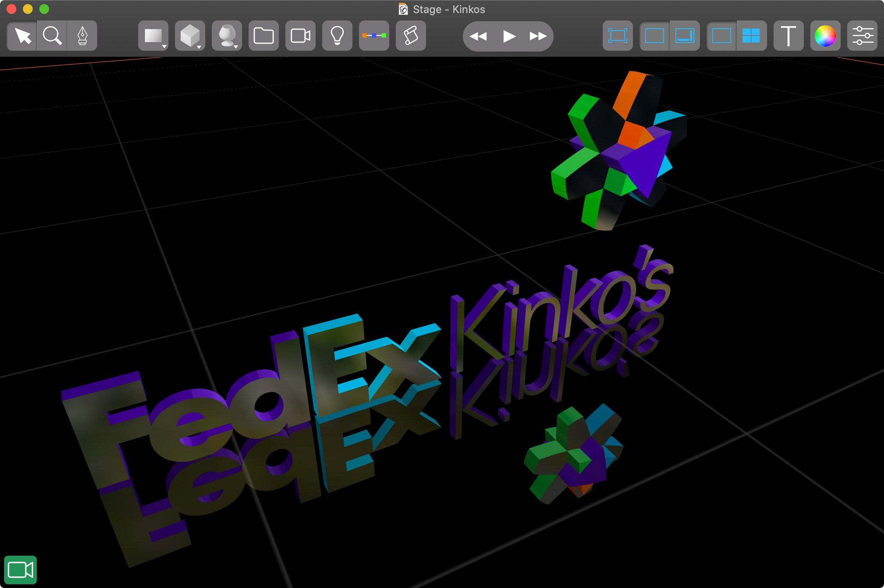The height and width of the screenshot is (588, 884).
Task: Add a camera to the scene
Action: (301, 36)
